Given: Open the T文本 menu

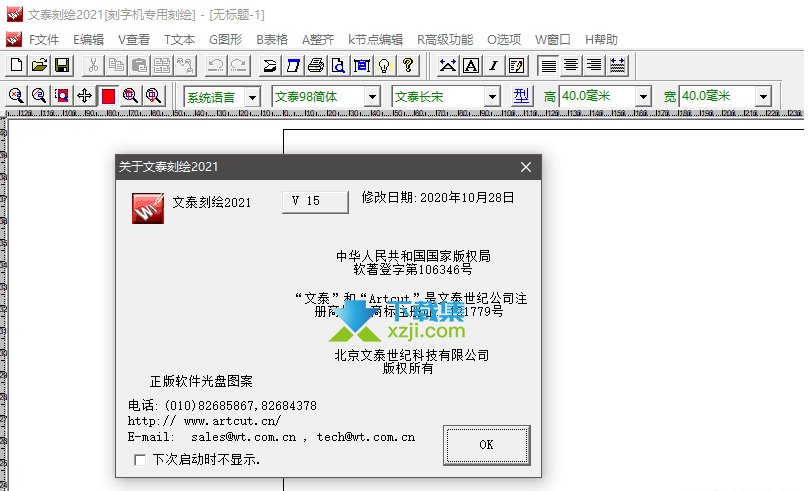Looking at the screenshot, I should tap(179, 40).
